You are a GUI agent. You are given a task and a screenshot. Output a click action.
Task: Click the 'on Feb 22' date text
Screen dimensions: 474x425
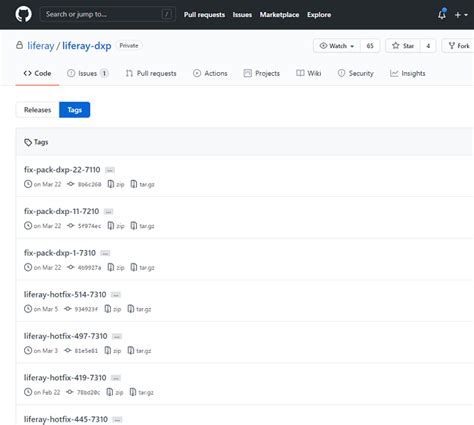point(47,393)
